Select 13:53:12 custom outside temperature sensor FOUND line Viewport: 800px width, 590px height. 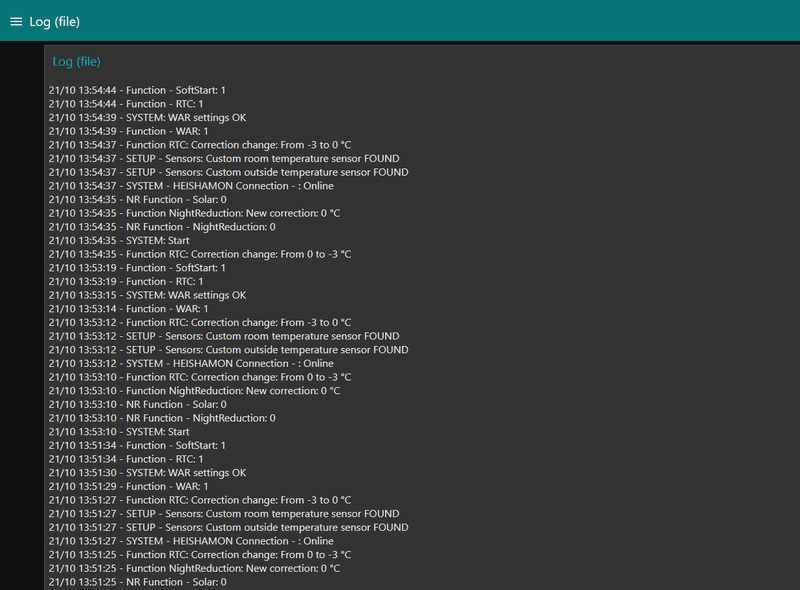pyautogui.click(x=229, y=350)
